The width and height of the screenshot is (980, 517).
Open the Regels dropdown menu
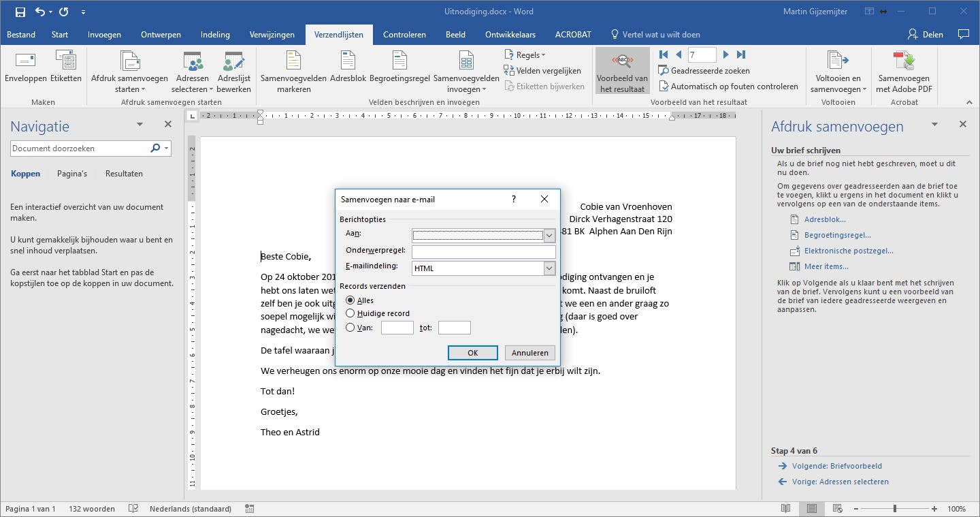point(525,54)
